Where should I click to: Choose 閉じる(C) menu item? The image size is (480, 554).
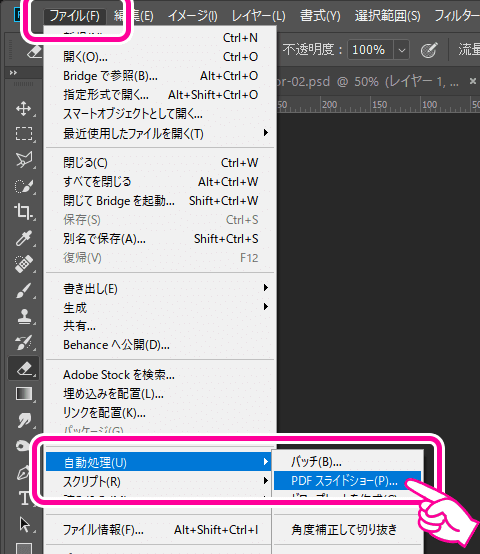coord(160,163)
